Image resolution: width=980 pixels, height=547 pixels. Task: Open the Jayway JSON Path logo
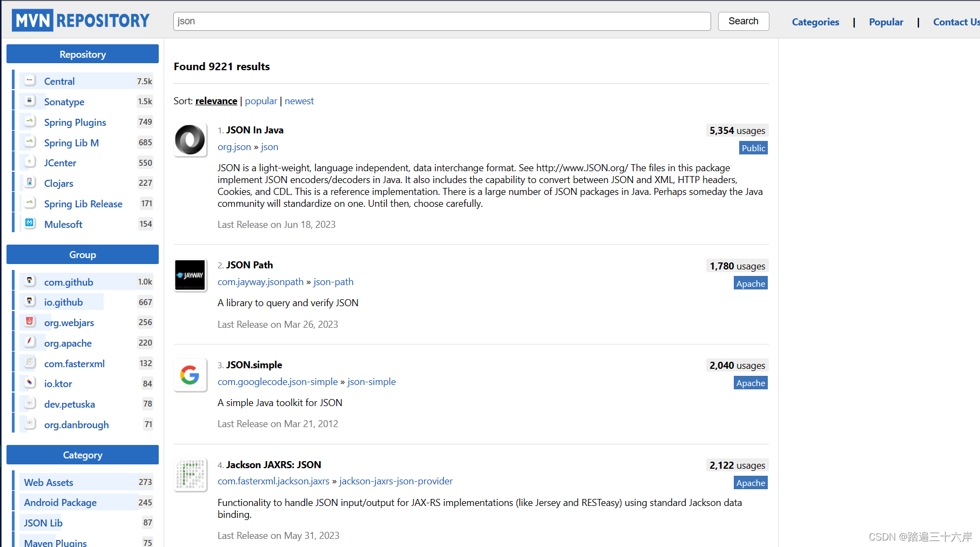190,275
